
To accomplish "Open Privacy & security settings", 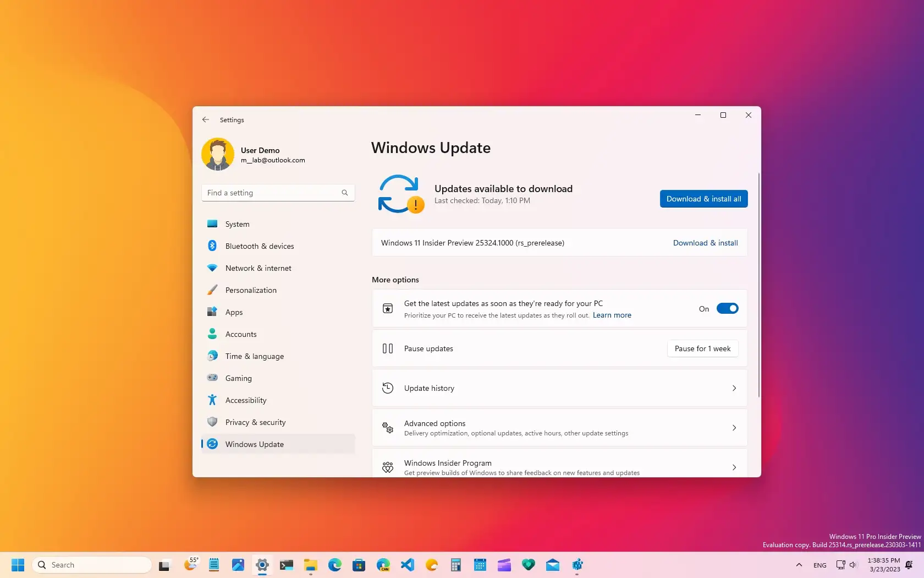I will [278, 422].
